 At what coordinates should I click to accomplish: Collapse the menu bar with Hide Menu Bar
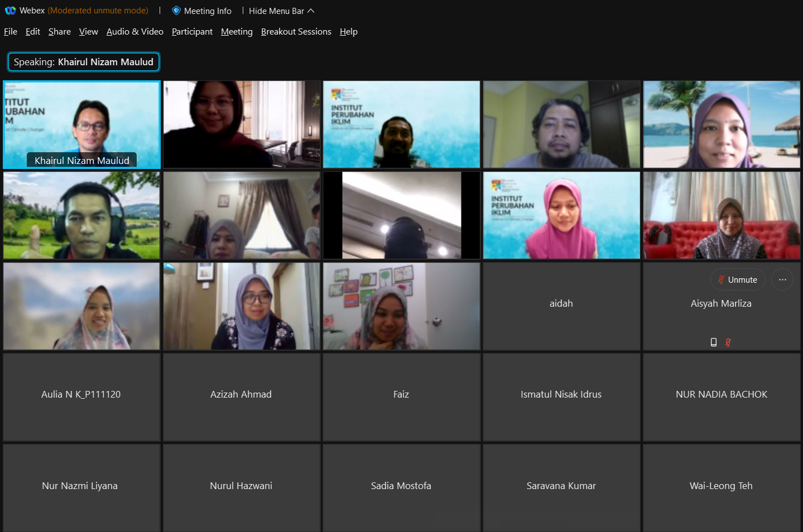281,11
